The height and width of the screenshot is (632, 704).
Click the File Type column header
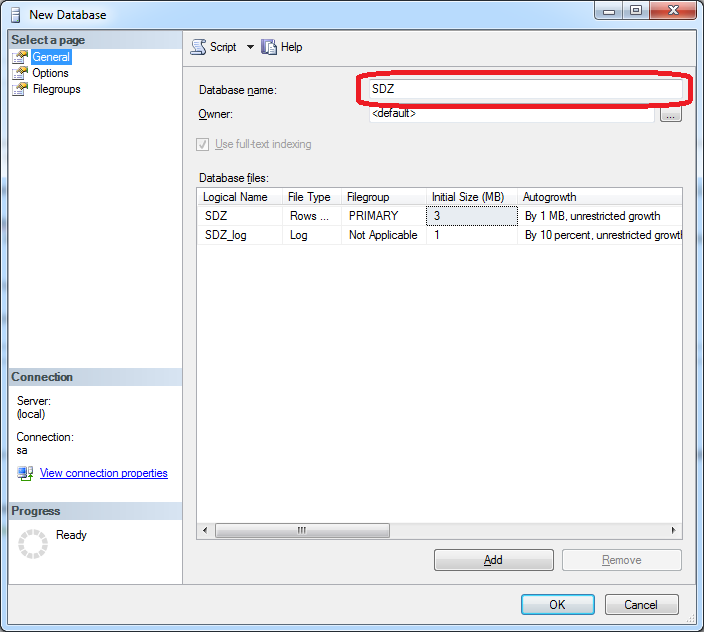(x=312, y=197)
